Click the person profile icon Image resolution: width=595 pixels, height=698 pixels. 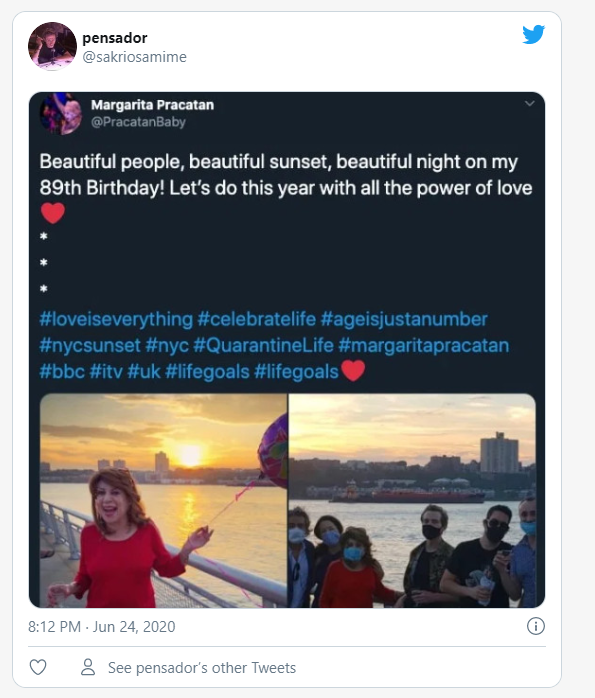tap(88, 667)
